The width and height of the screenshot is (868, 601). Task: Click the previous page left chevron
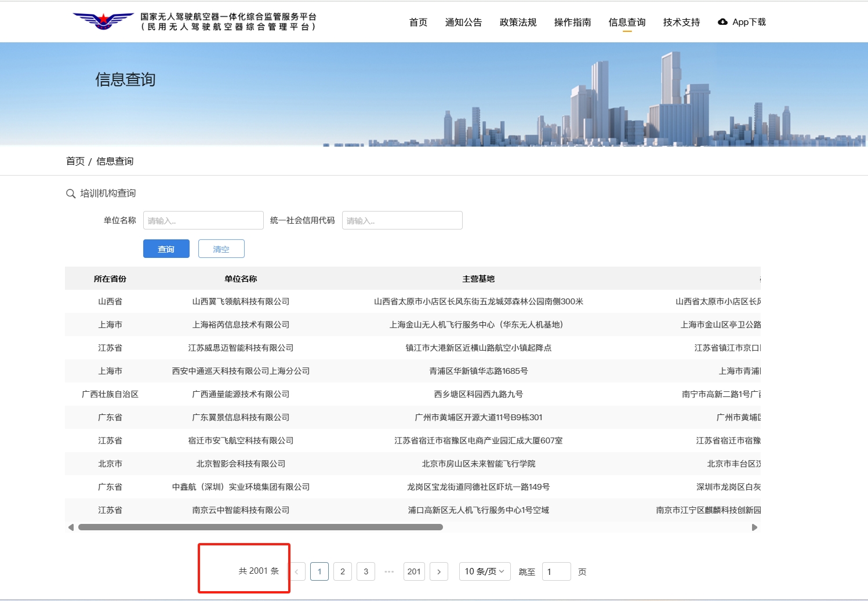pos(296,571)
